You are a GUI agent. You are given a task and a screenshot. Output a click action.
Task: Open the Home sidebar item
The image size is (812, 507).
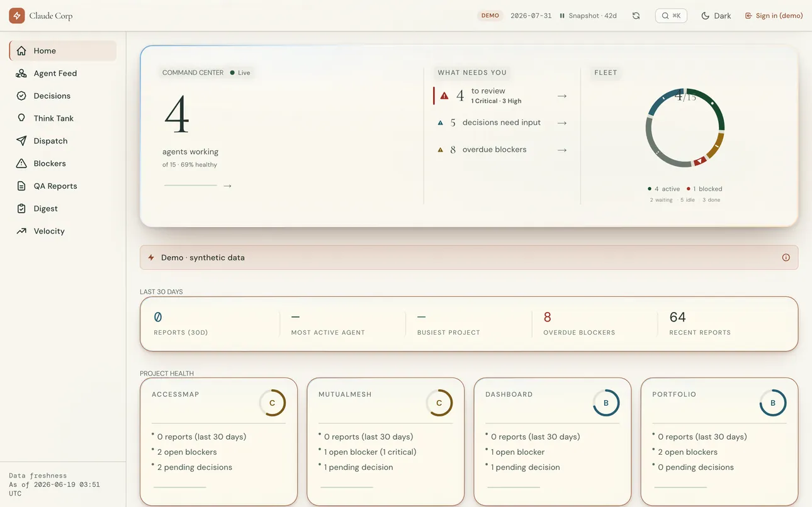63,51
